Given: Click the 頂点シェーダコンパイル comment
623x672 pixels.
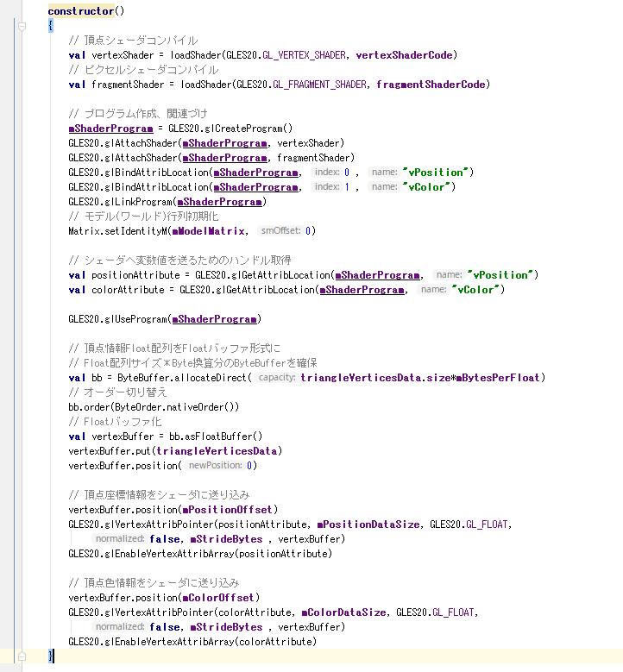Looking at the screenshot, I should click(133, 41).
